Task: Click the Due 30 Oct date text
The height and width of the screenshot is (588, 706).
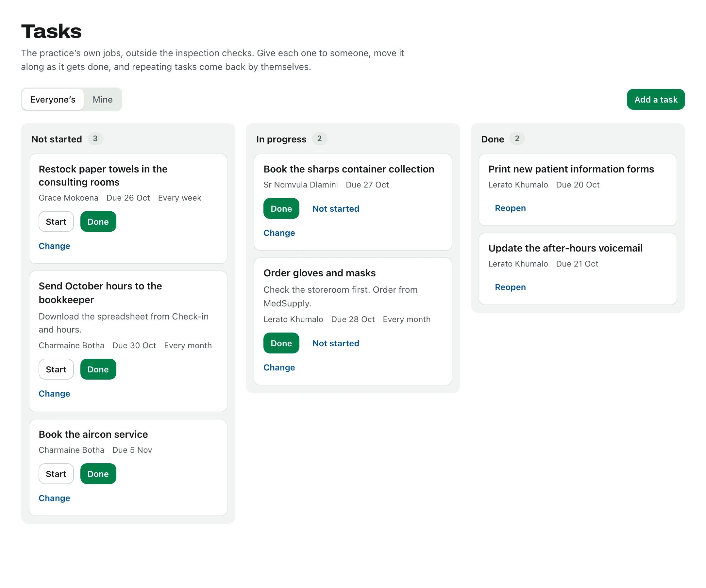Action: point(134,345)
